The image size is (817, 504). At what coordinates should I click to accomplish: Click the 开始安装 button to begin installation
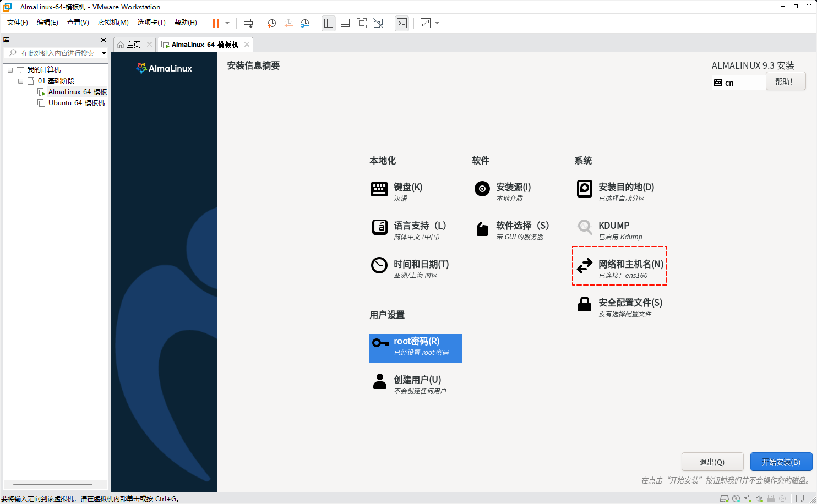[781, 462]
